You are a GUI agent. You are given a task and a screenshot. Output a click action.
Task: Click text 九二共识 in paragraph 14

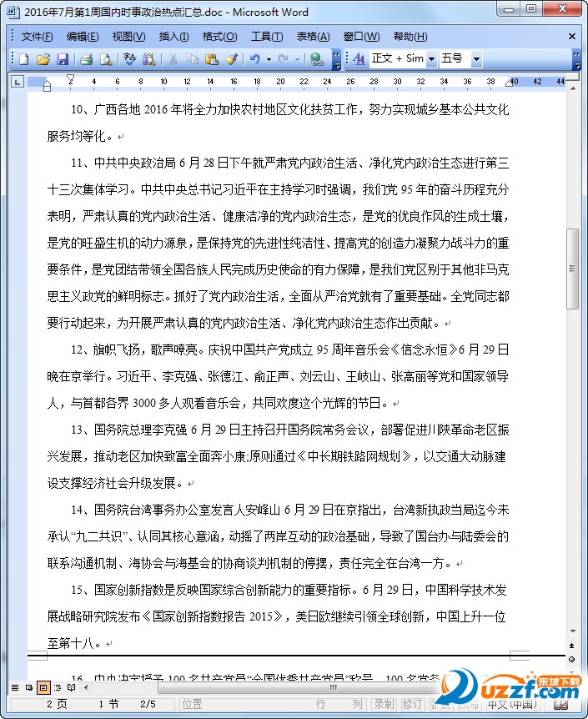click(x=99, y=536)
